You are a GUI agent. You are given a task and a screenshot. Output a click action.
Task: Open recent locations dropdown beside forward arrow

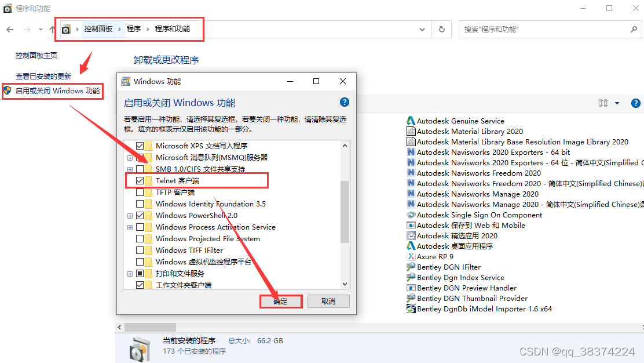(x=41, y=29)
